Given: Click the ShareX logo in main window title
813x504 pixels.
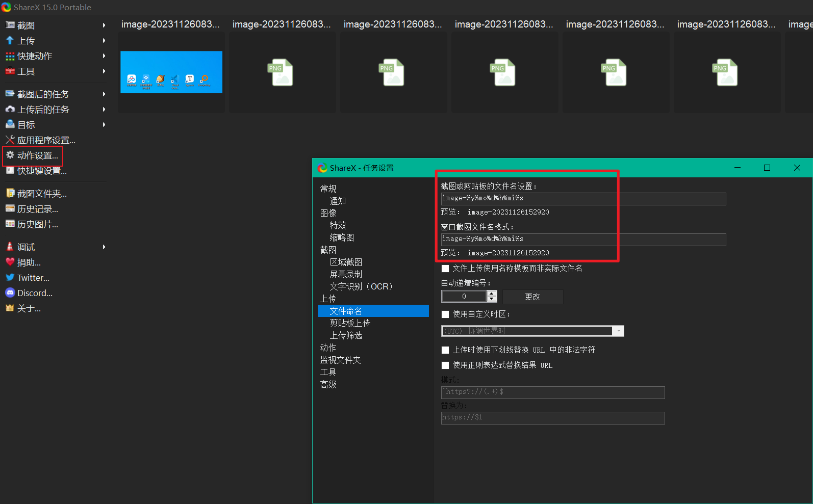Looking at the screenshot, I should pos(6,7).
